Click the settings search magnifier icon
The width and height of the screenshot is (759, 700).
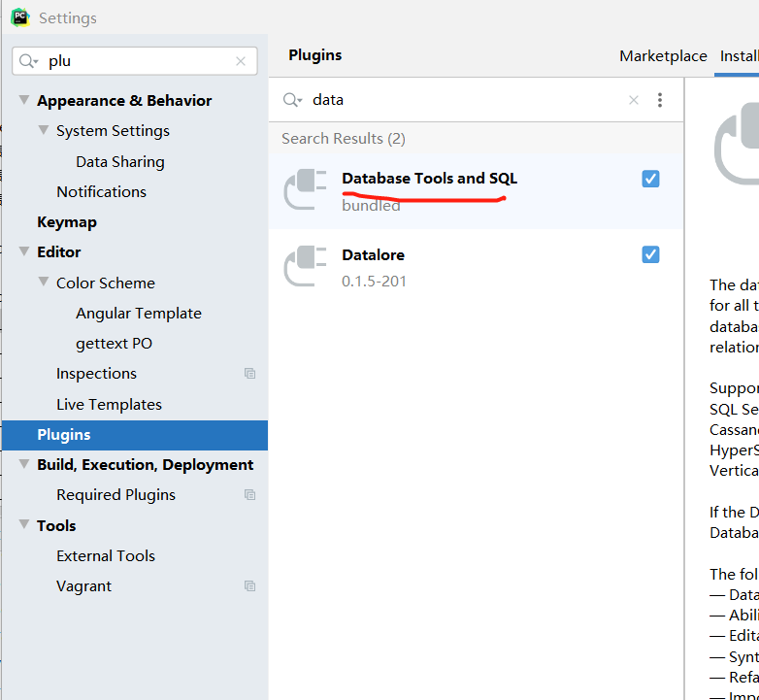[x=27, y=61]
